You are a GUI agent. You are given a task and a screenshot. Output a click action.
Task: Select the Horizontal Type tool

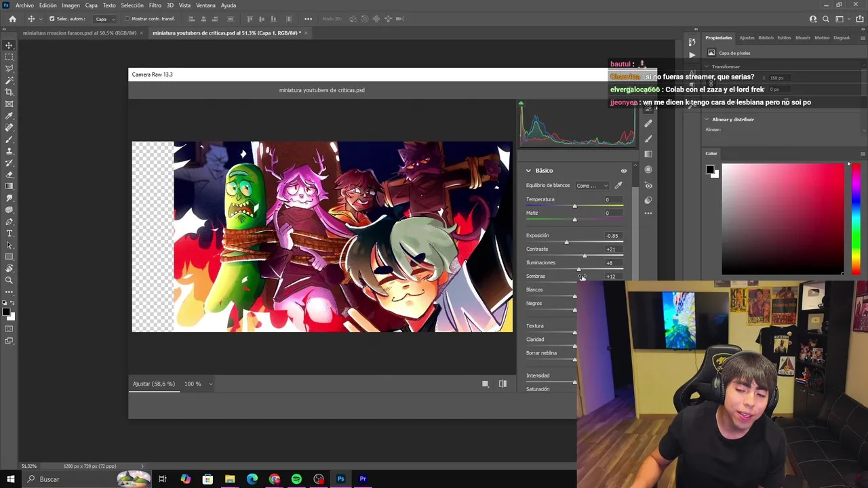point(9,233)
